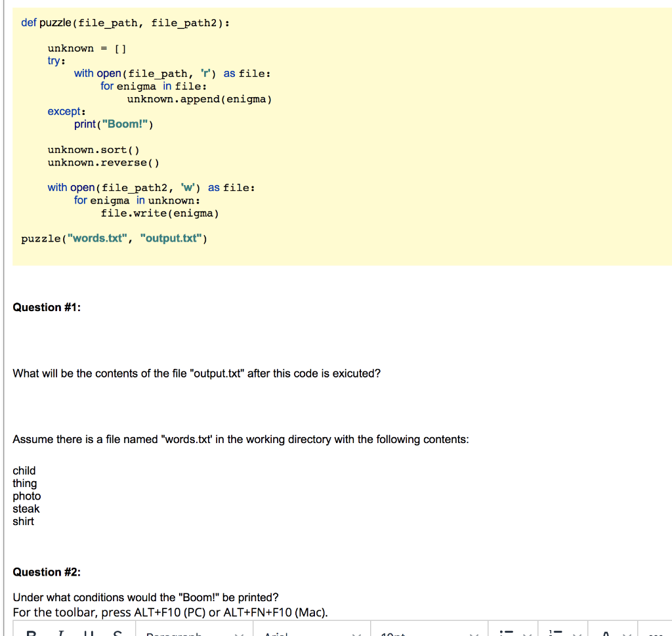Screen dimensions: 672x636
Task: Open more toolbar options with the ellipsis icon
Action: coord(656,633)
